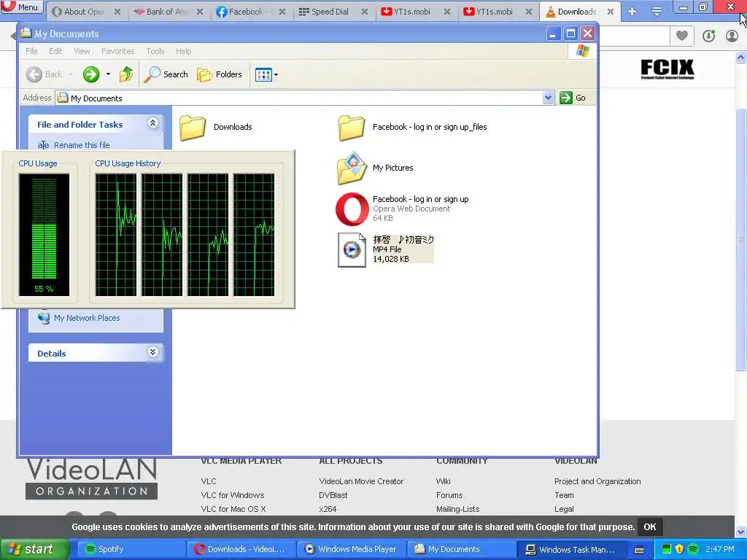Image resolution: width=747 pixels, height=560 pixels.
Task: Click the security shield tray icon
Action: coord(680,550)
